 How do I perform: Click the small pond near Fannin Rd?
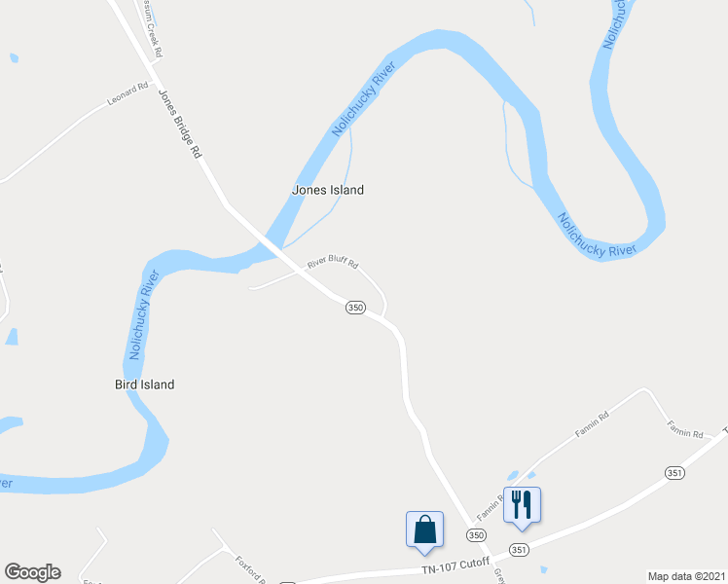pos(513,475)
